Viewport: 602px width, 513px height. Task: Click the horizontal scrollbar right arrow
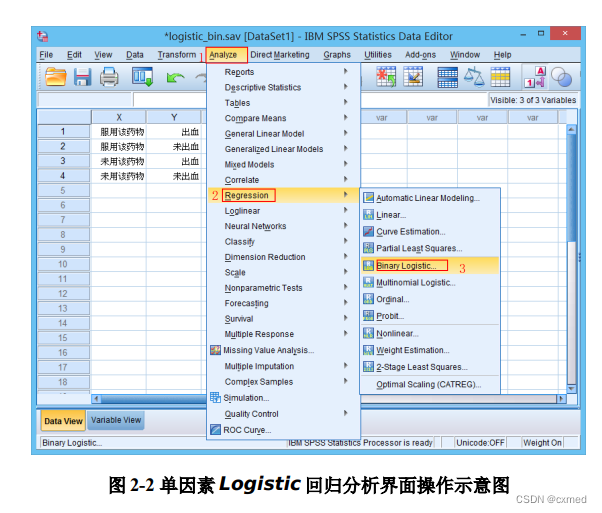coord(562,399)
